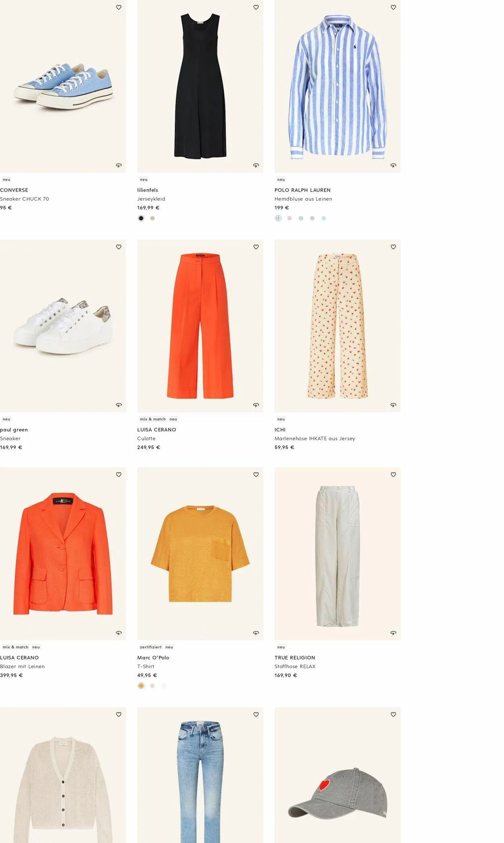This screenshot has width=504, height=843.
Task: Select orange swatch for Marc O'Polo T-Shirt
Action: (x=141, y=686)
